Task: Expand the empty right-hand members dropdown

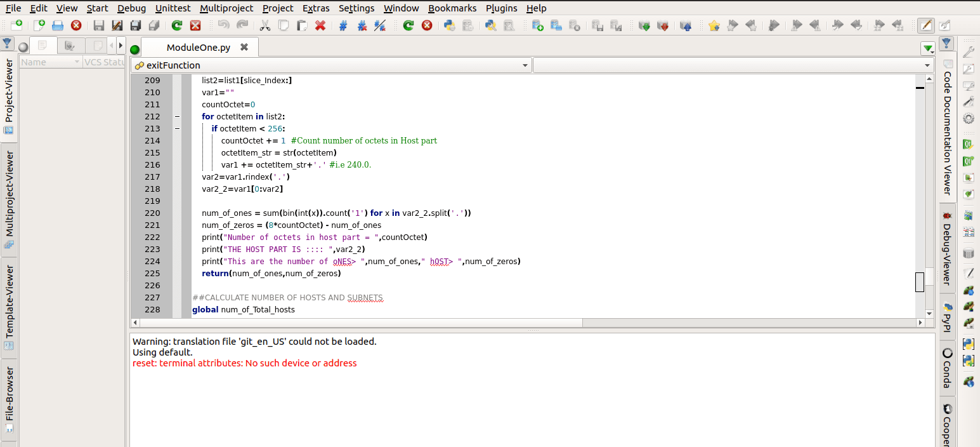Action: [732, 65]
